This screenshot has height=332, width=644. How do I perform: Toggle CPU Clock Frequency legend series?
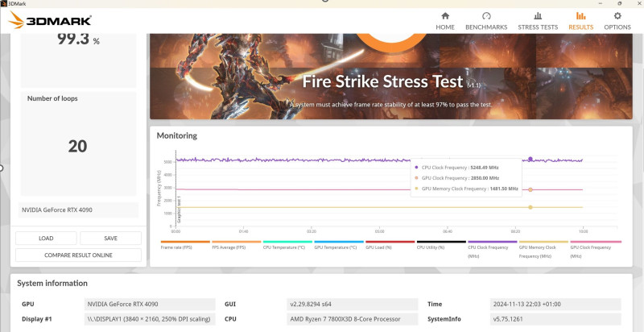493,249
